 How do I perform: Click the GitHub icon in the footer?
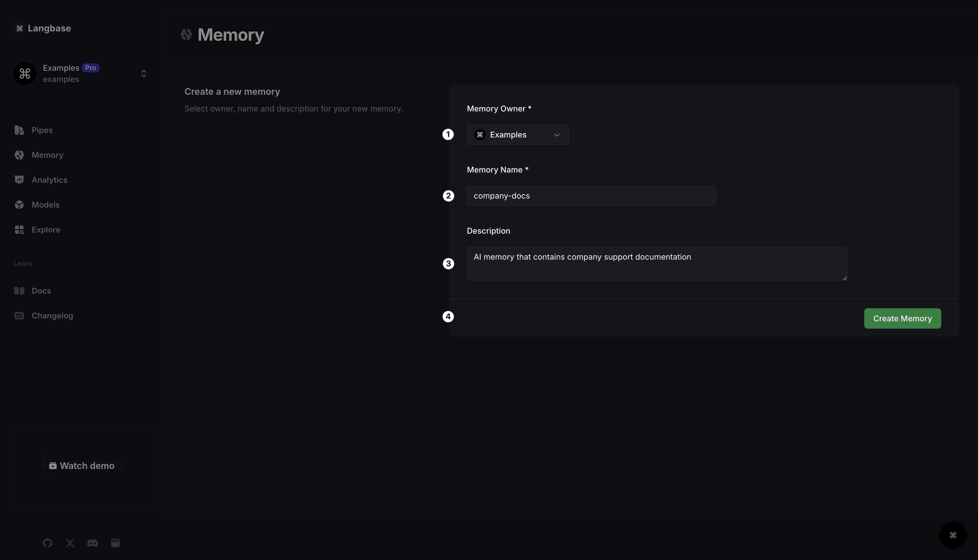pos(47,543)
